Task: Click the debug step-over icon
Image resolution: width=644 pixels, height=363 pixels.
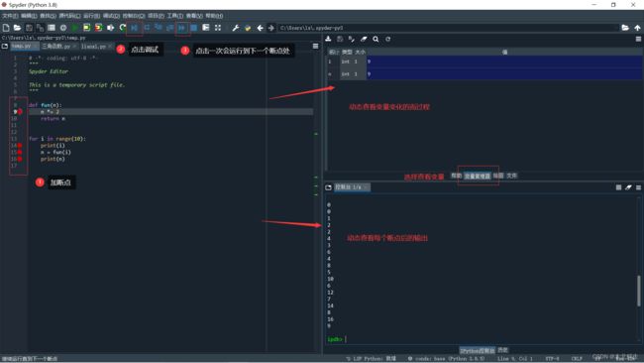Action: pyautogui.click(x=147, y=28)
